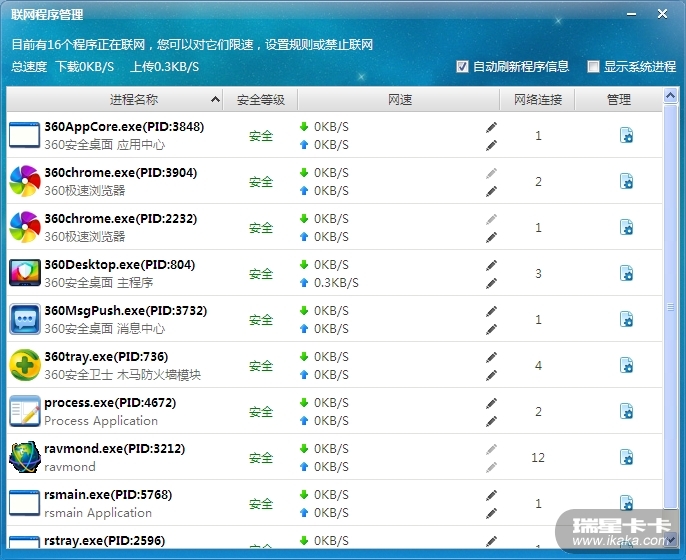The image size is (686, 560).
Task: Select rsmain.exe(PID:5768) process name
Action: point(108,494)
